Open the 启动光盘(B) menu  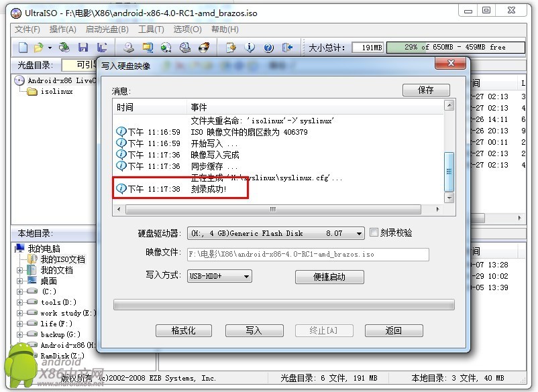pyautogui.click(x=107, y=29)
